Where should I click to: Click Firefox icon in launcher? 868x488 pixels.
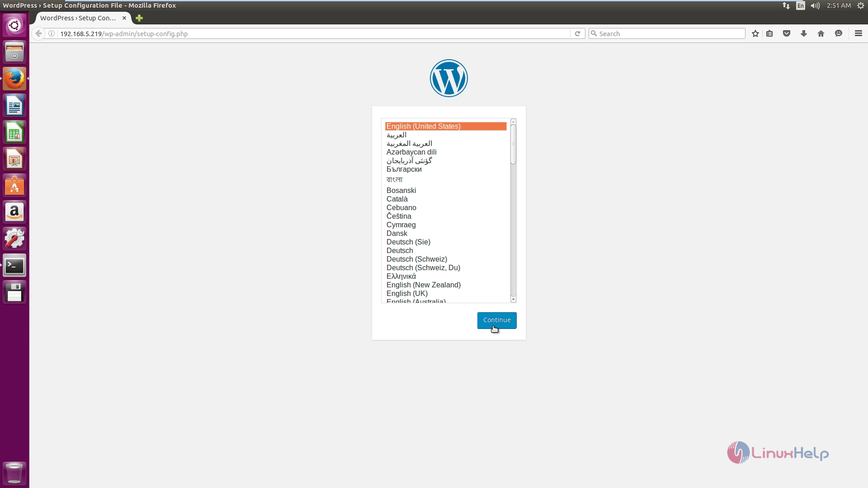click(14, 79)
